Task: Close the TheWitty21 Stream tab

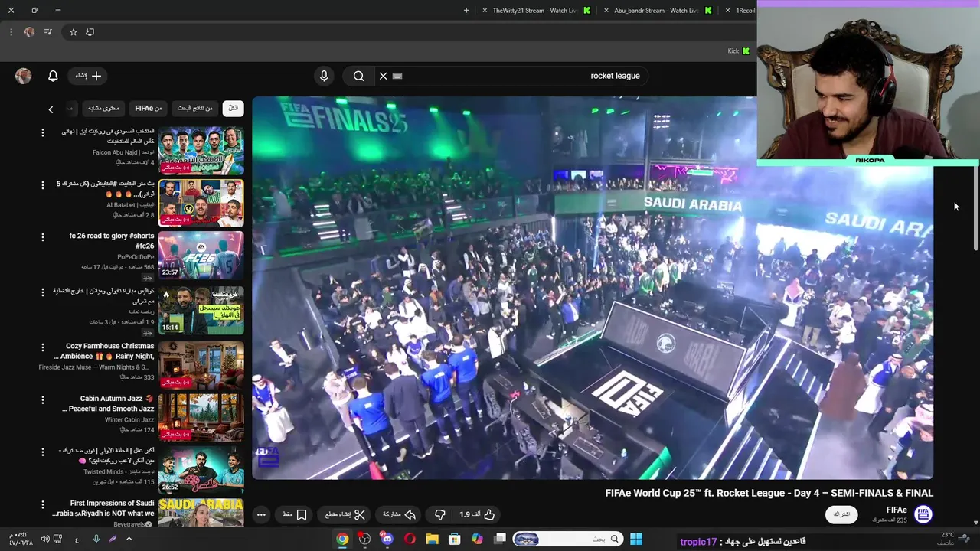Action: click(x=485, y=11)
